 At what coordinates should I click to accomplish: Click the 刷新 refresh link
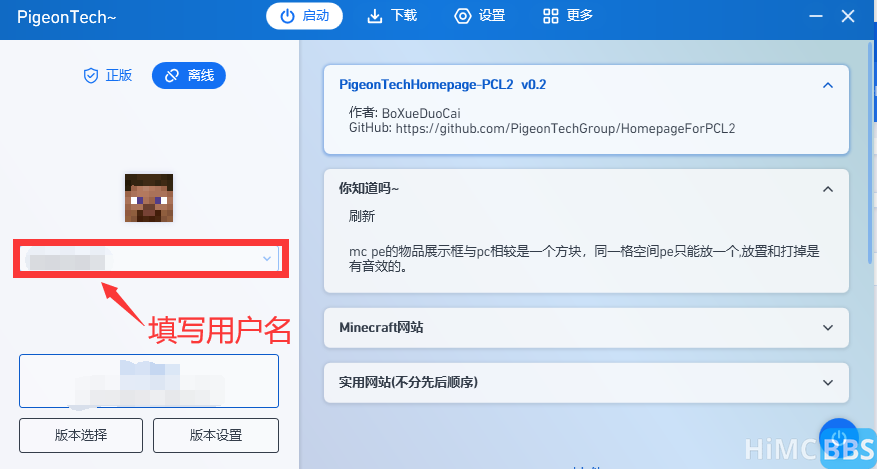(362, 216)
